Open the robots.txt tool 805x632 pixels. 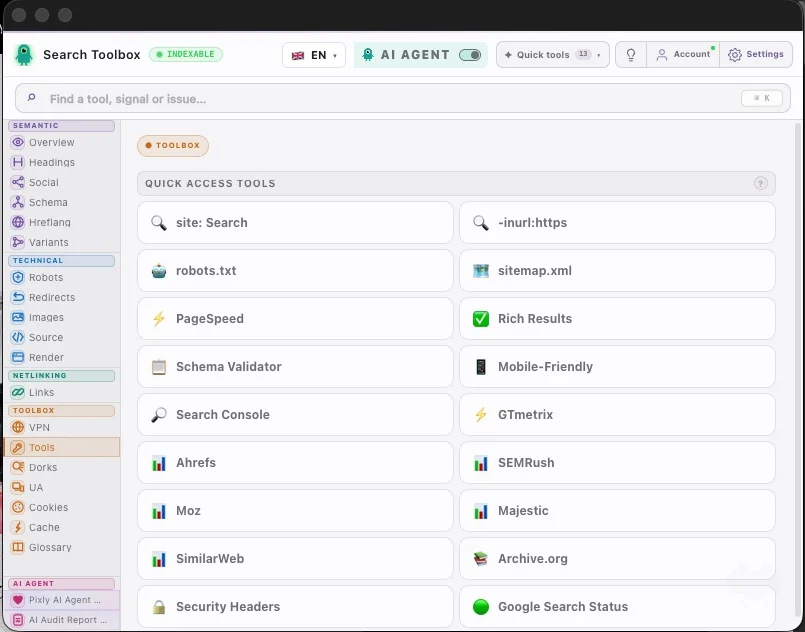pos(295,271)
